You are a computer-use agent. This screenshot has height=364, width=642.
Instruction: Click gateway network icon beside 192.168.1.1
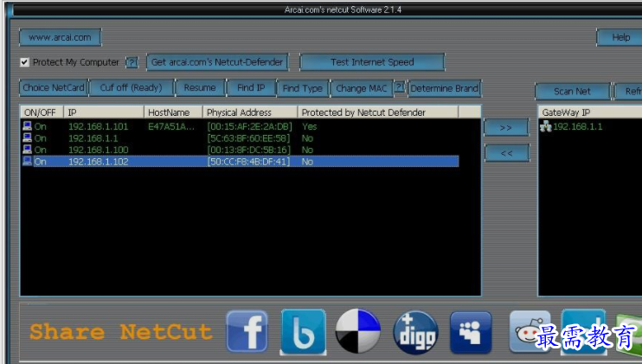pyautogui.click(x=546, y=126)
